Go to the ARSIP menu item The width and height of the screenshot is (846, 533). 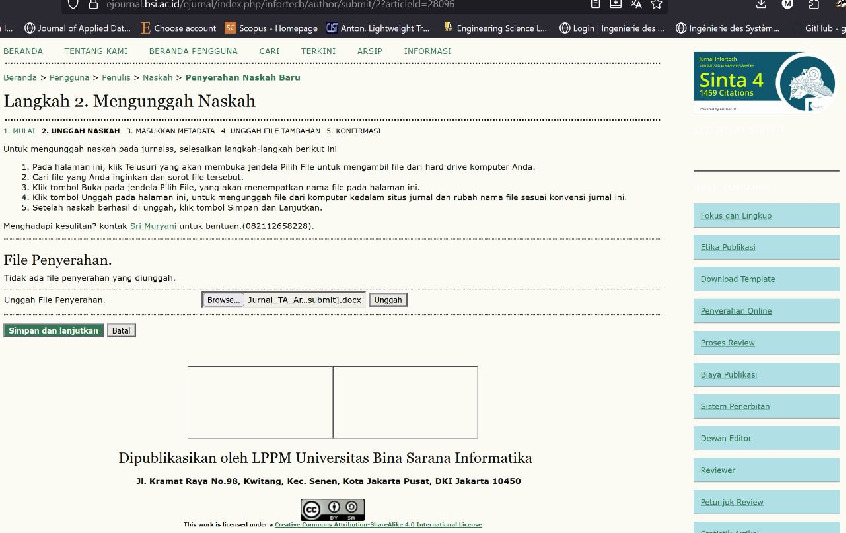[369, 50]
